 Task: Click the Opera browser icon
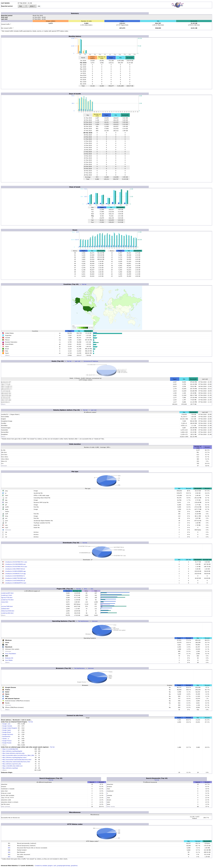pyautogui.click(x=3, y=694)
